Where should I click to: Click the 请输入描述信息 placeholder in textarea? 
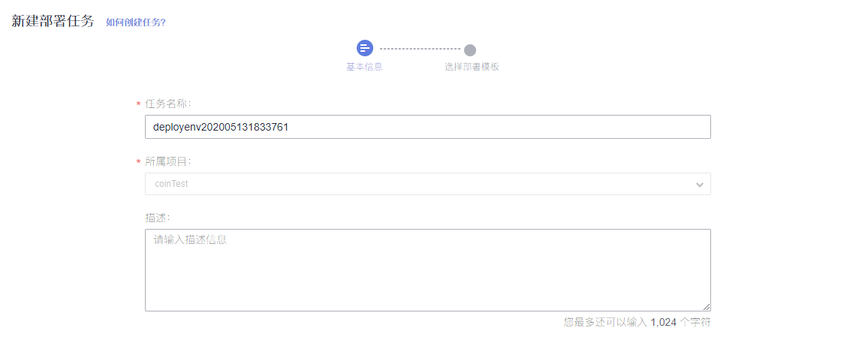click(190, 240)
